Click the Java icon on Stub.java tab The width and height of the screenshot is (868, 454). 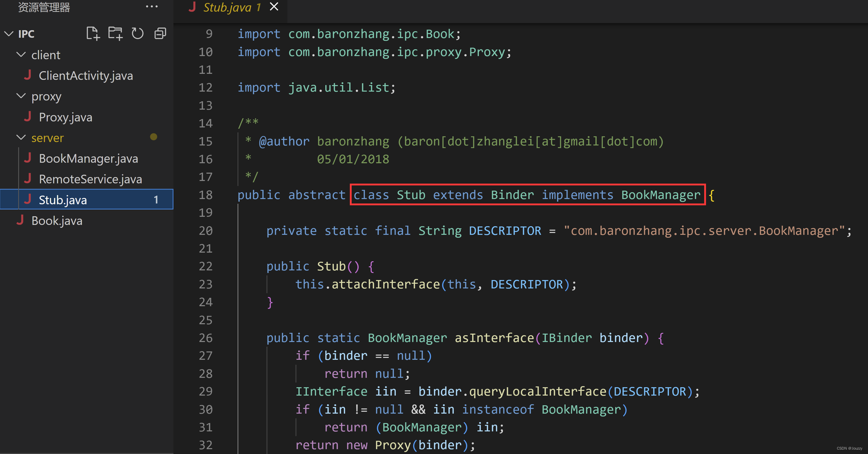pos(192,7)
